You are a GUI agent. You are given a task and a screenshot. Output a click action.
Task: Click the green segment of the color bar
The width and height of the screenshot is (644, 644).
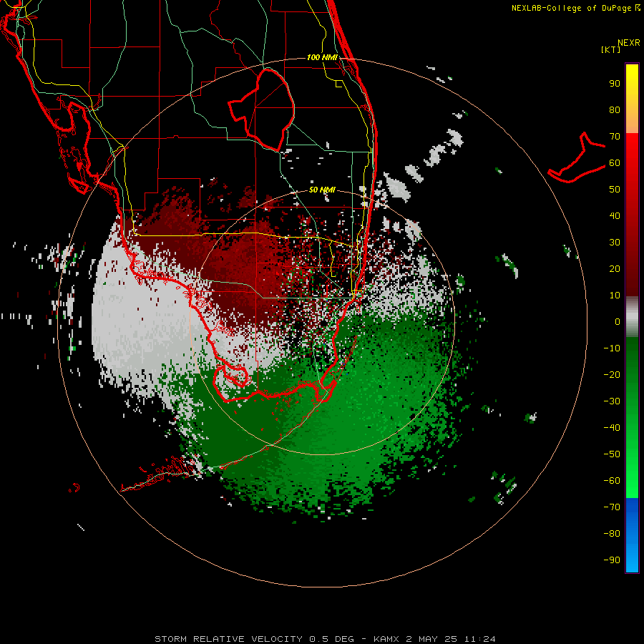(x=632, y=418)
